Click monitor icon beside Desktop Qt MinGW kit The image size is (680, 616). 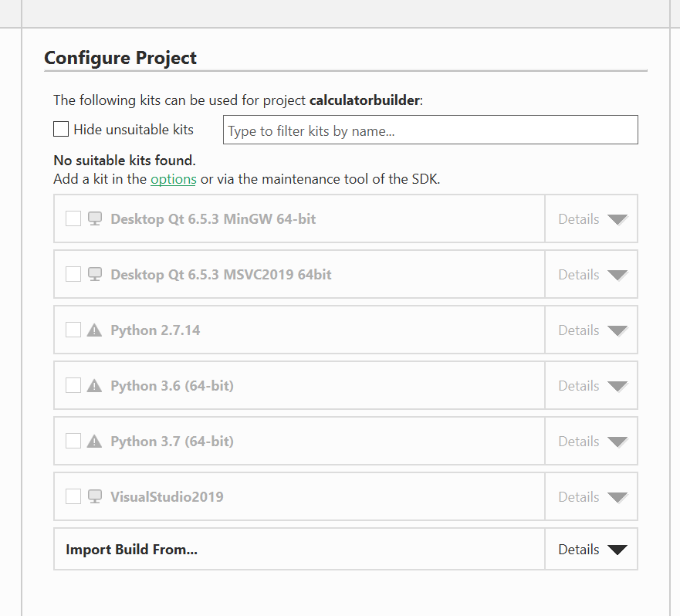point(95,218)
